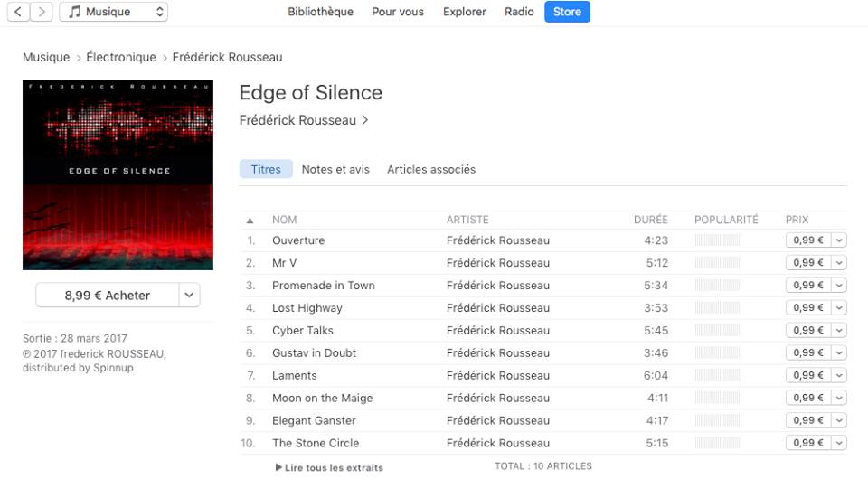The image size is (868, 498).
Task: Open the Musique media type selector
Action: tap(114, 12)
